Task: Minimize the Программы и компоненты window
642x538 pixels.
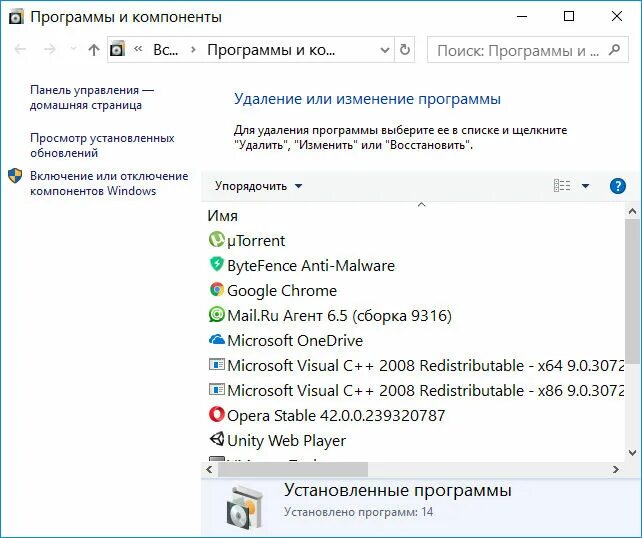Action: (x=522, y=16)
